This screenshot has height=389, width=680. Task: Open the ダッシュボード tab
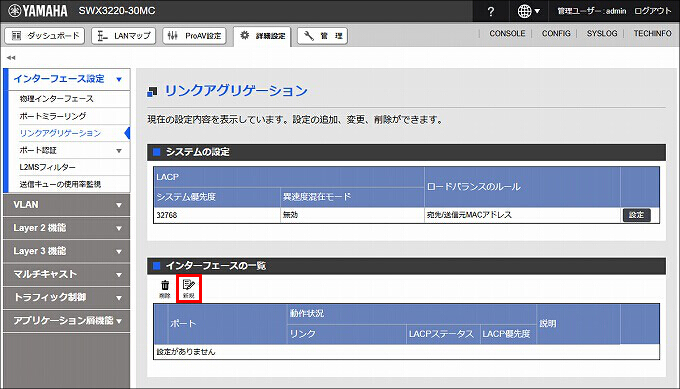click(x=45, y=36)
